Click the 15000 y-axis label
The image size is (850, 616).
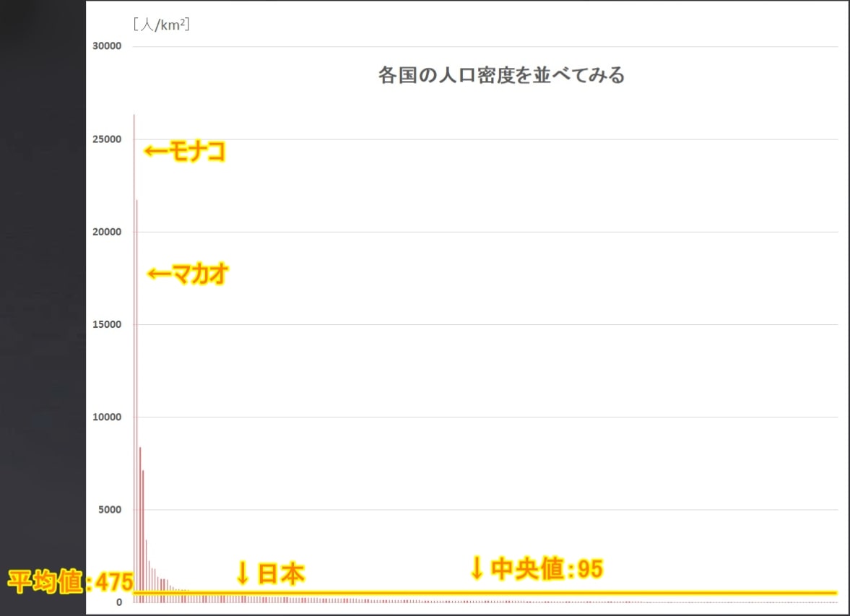pyautogui.click(x=107, y=324)
